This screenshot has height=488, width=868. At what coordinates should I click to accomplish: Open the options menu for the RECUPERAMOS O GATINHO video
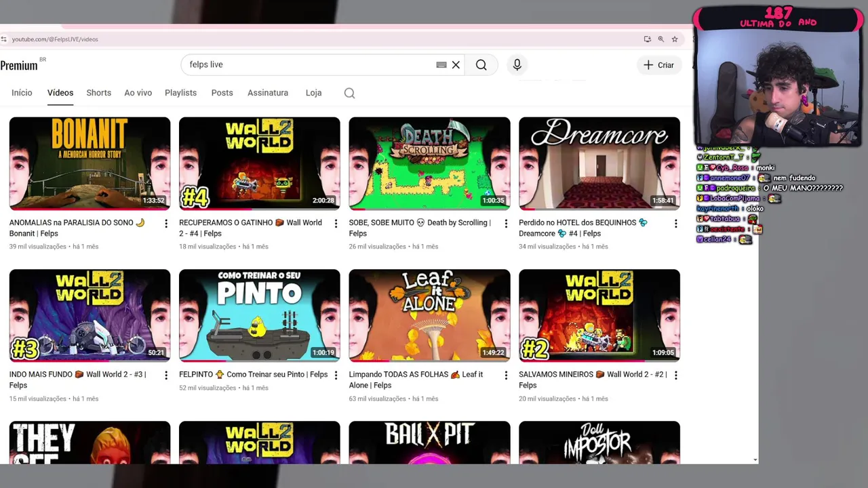(336, 224)
